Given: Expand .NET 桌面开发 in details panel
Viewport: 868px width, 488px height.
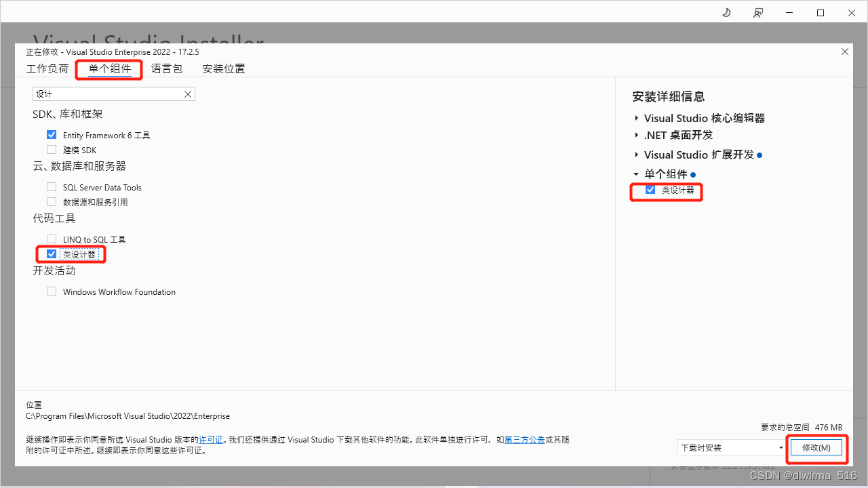Looking at the screenshot, I should tap(636, 135).
